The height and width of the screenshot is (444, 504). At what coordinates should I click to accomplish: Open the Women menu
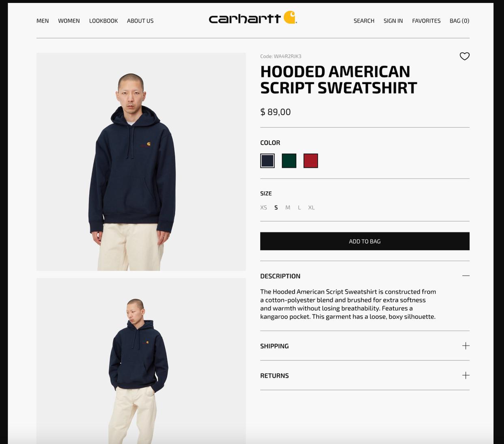point(69,21)
